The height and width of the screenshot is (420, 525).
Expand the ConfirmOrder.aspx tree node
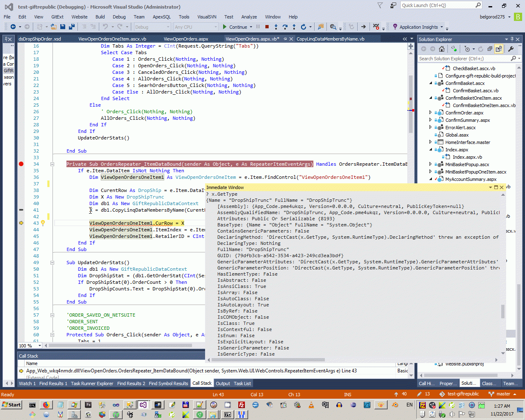(430, 113)
